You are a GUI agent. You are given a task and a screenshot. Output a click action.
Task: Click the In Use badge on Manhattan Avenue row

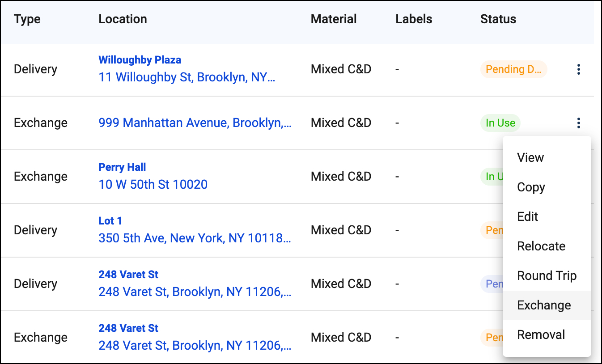coord(500,123)
